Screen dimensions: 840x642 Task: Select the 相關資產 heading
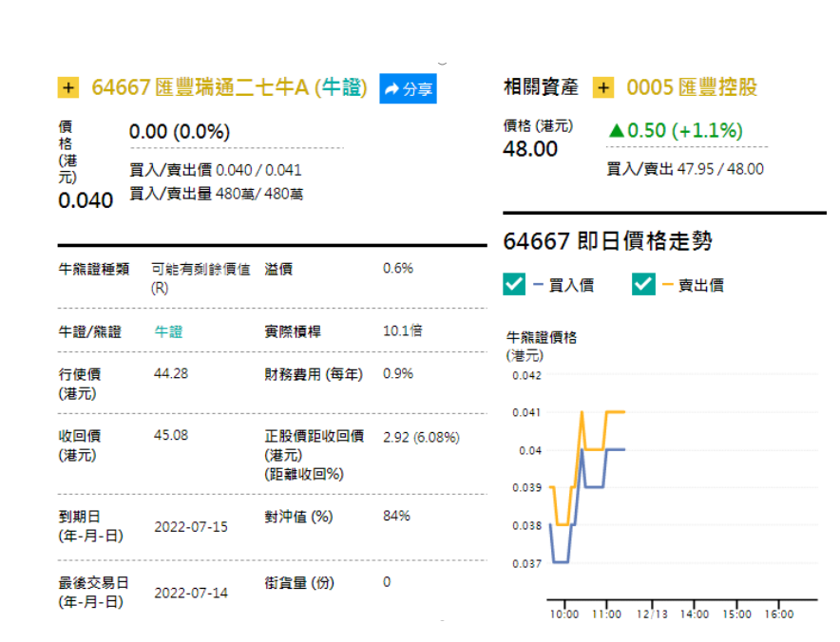point(541,86)
